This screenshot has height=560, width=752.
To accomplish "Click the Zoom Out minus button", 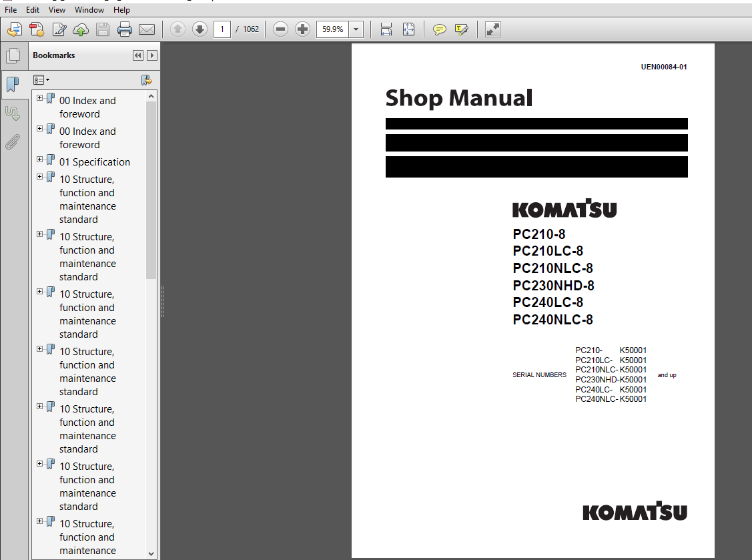I will click(280, 29).
